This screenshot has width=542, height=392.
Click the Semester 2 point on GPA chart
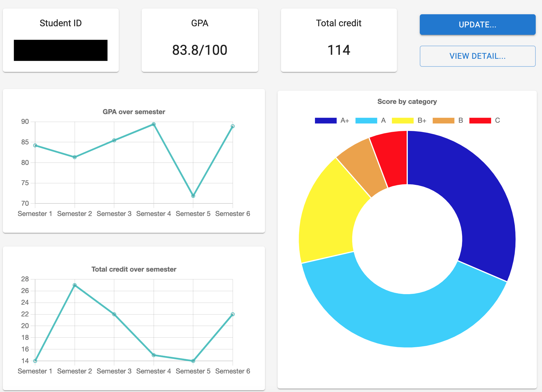point(75,157)
